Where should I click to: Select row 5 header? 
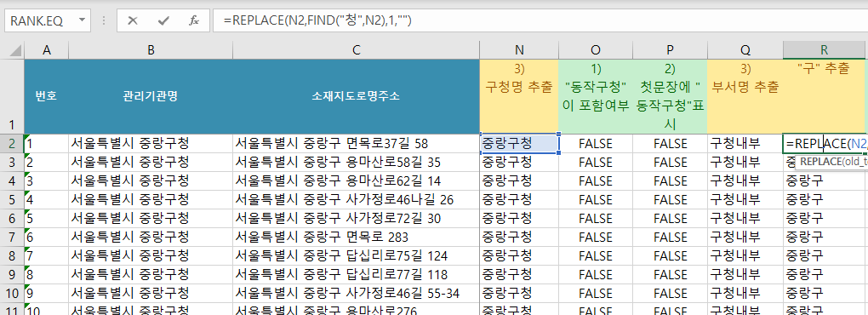(12, 200)
